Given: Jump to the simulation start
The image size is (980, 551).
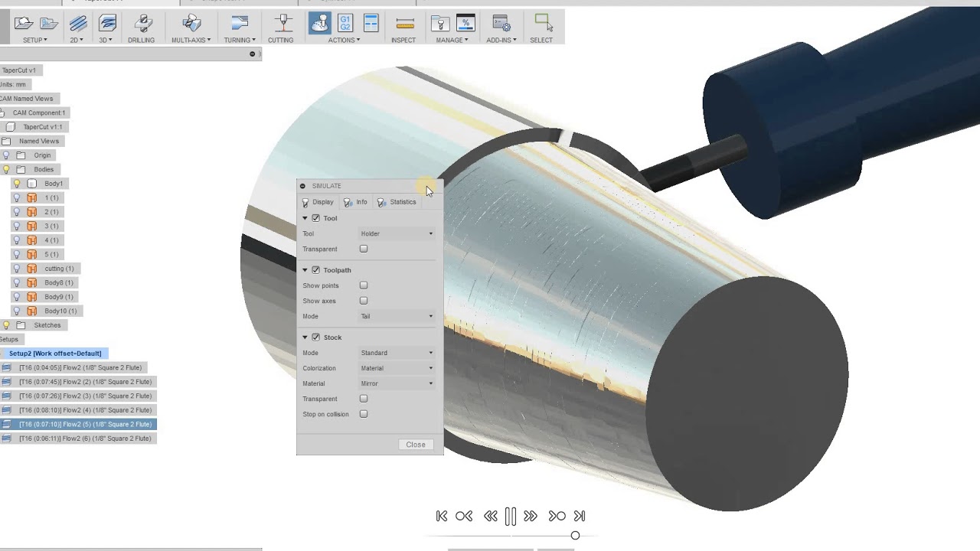Looking at the screenshot, I should click(x=442, y=517).
